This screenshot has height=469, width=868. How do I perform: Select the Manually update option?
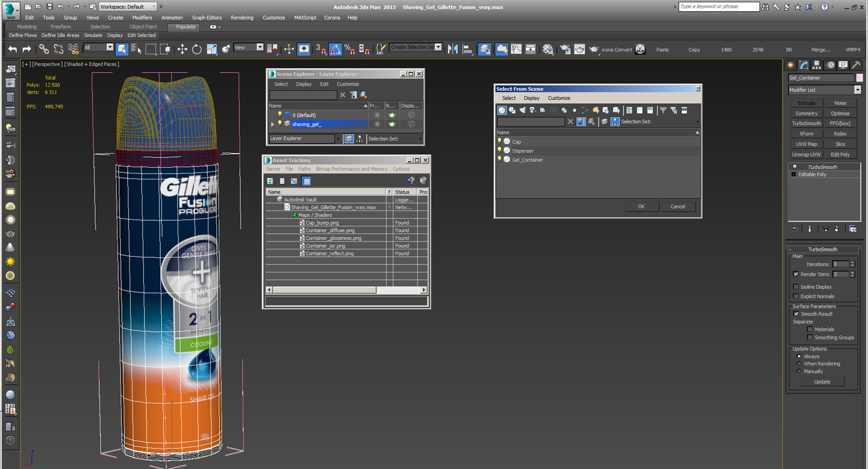799,371
